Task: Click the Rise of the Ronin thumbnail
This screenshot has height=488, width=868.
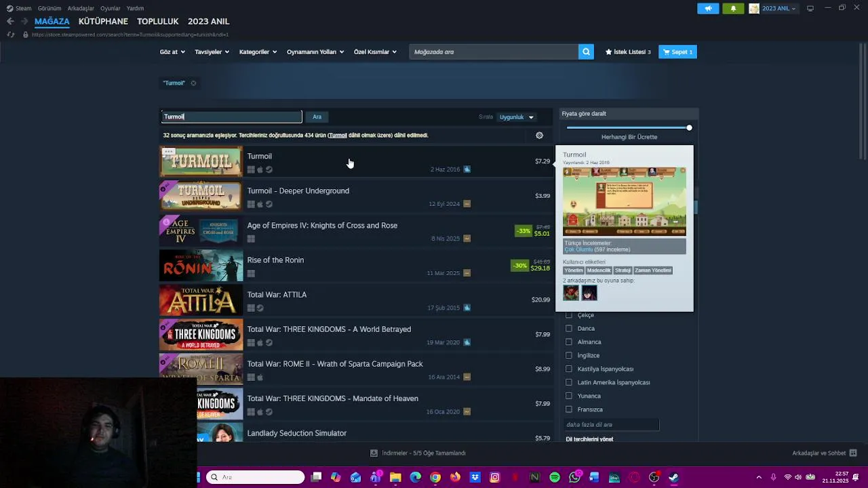Action: coord(201,265)
